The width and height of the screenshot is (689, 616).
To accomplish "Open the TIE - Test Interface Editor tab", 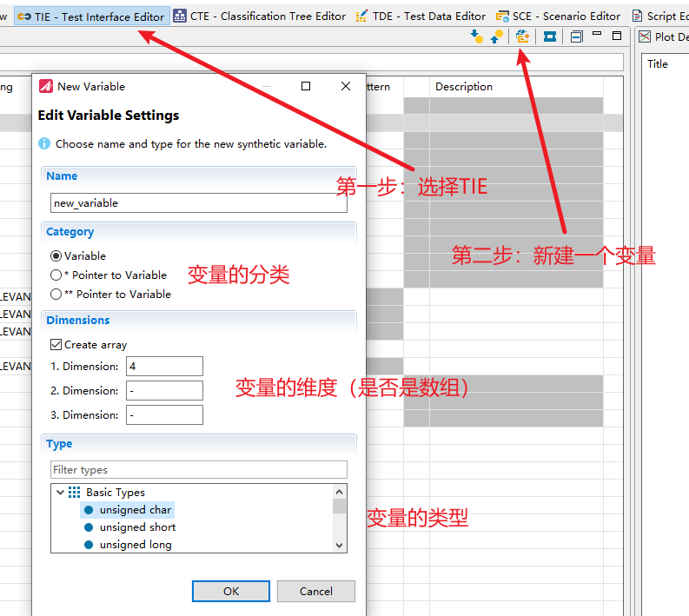I will (91, 17).
